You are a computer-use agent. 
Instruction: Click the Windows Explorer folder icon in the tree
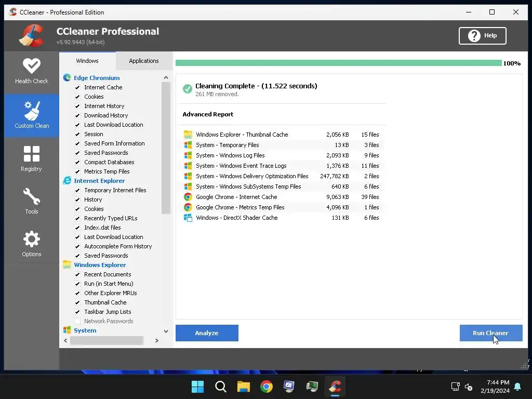(x=67, y=265)
